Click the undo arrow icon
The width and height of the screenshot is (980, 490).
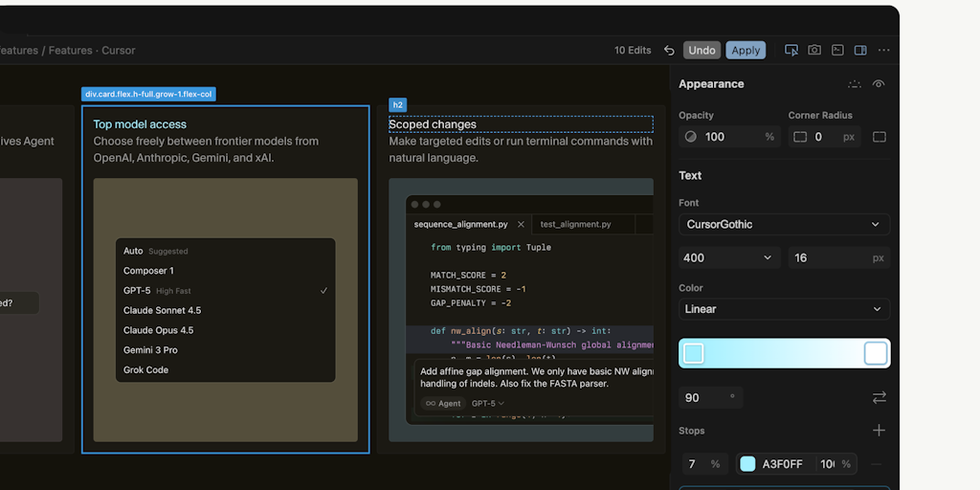click(x=669, y=51)
